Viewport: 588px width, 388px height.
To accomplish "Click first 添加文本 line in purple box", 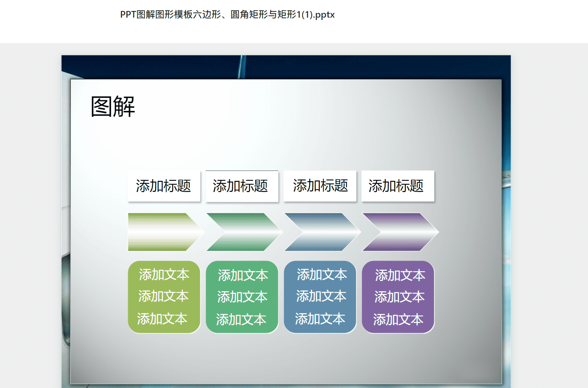I will pos(400,275).
